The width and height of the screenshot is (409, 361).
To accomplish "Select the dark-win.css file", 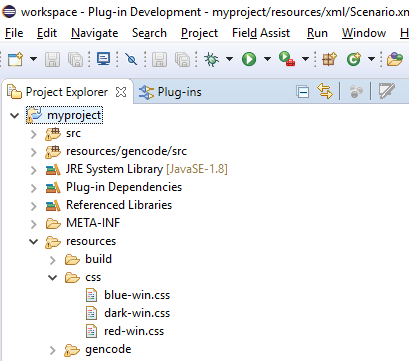I will click(137, 313).
